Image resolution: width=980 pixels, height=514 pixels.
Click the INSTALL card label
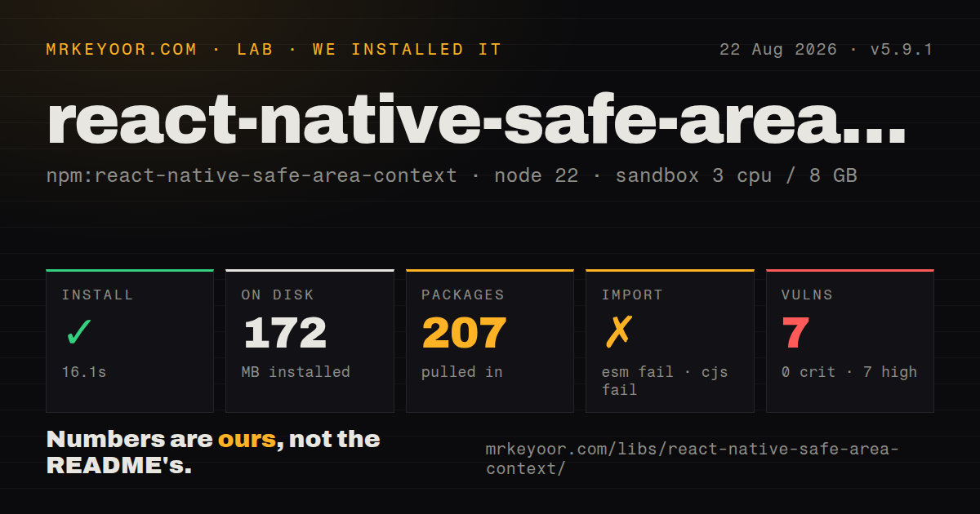point(97,295)
